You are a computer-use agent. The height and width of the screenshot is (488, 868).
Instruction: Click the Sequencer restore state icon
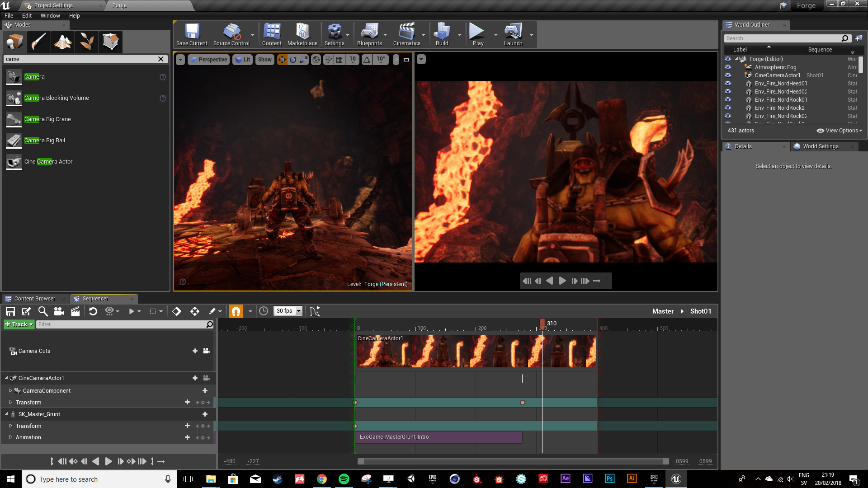click(93, 311)
